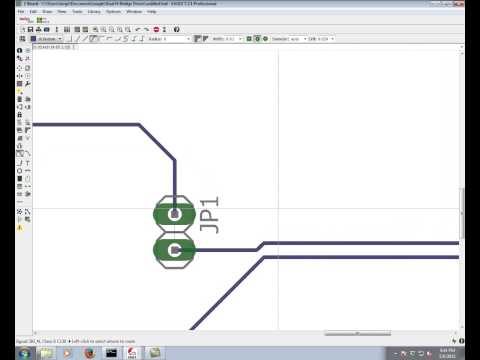Click the Zoom in magnifier icon
480x360 pixels.
click(103, 29)
